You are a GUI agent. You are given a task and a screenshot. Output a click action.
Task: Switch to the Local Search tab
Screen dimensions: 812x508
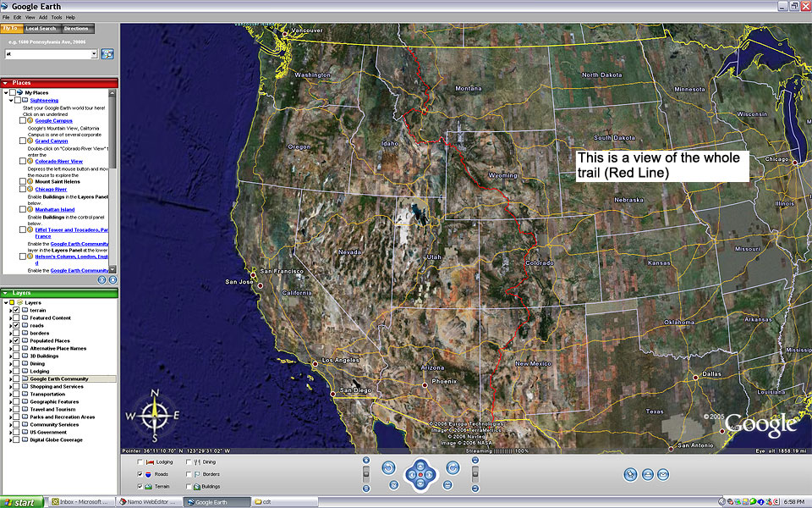[41, 29]
